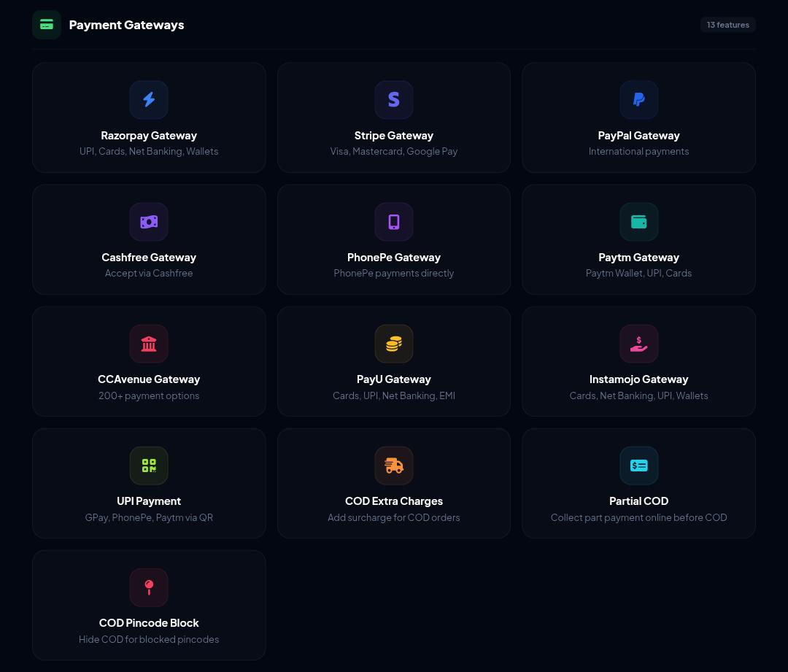
Task: Click the PayPal logo icon
Action: [638, 99]
